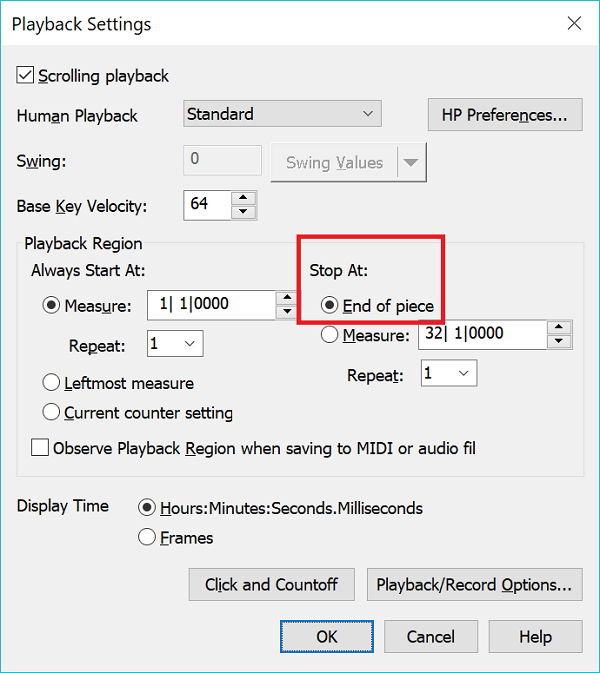Decrease Base Key Velocity with down arrow
The image size is (600, 673).
(x=244, y=211)
